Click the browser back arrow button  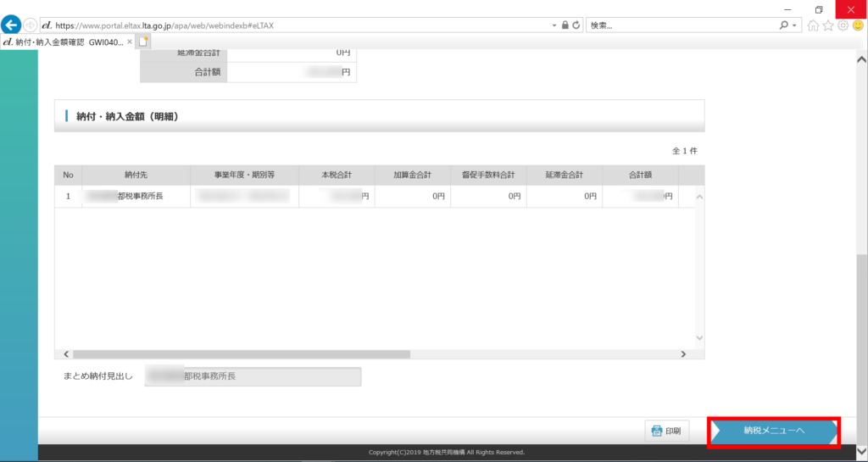point(12,25)
